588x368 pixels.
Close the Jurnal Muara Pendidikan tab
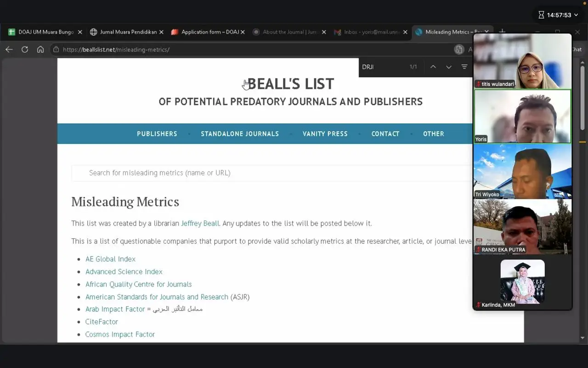click(x=161, y=32)
